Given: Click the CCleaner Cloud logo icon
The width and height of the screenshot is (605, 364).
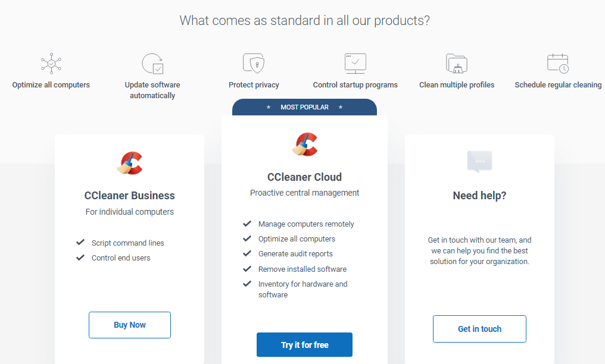Looking at the screenshot, I should [x=305, y=145].
